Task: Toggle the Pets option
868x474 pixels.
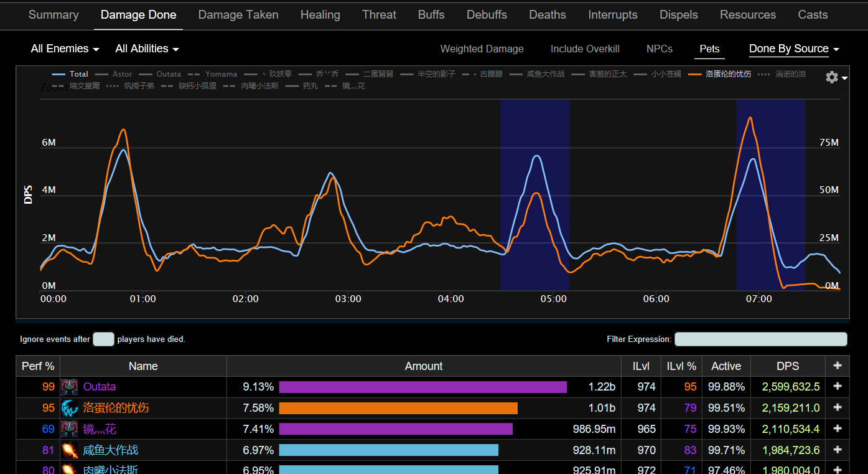Action: pos(709,49)
